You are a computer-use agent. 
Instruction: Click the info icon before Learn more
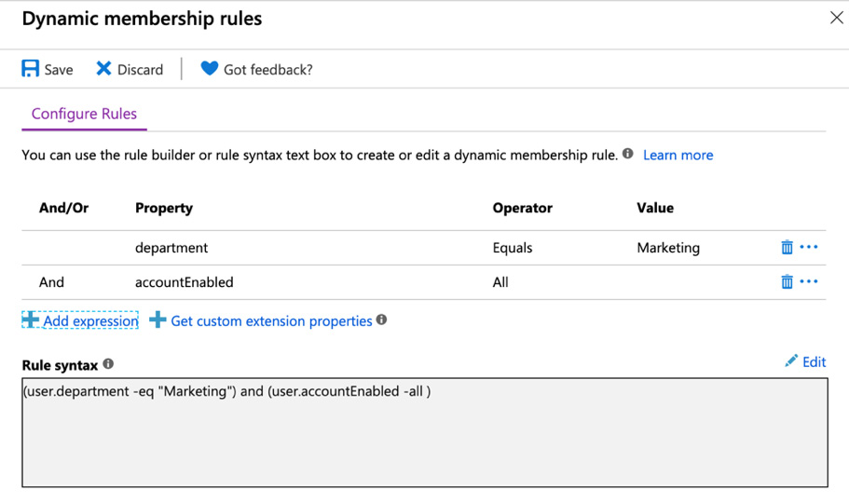coord(628,155)
